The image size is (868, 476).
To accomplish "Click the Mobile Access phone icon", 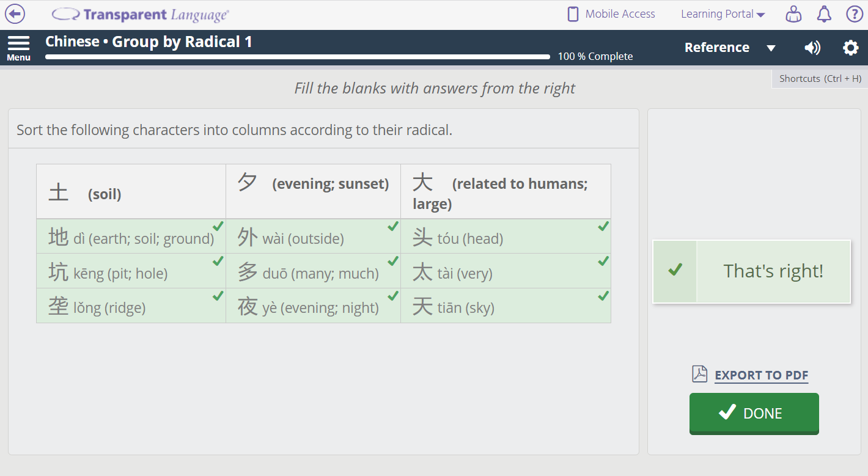I will 573,14.
